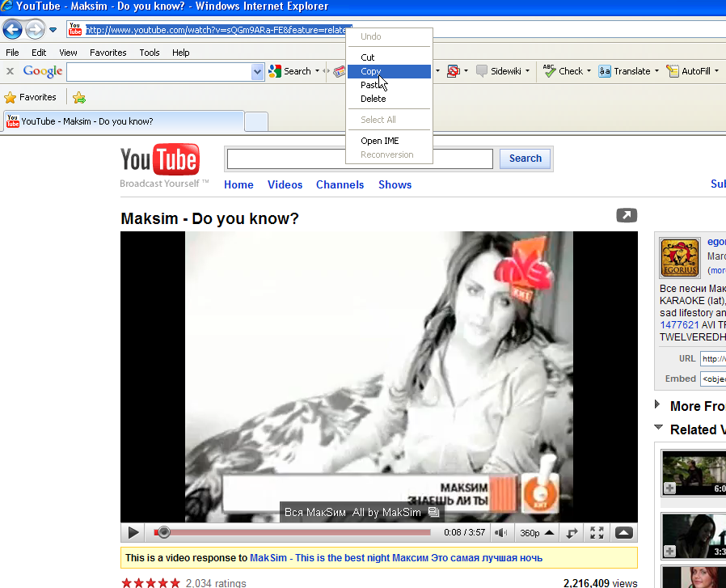Toggle the player size switch icon
Image resolution: width=726 pixels, height=588 pixels.
[572, 533]
